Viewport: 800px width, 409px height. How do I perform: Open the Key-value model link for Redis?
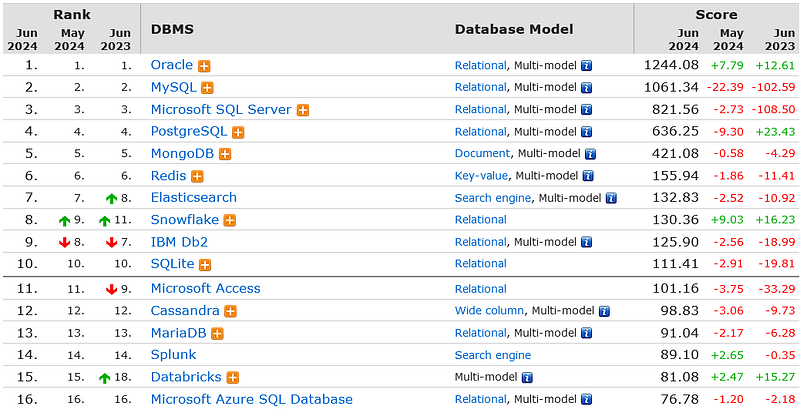coord(482,176)
